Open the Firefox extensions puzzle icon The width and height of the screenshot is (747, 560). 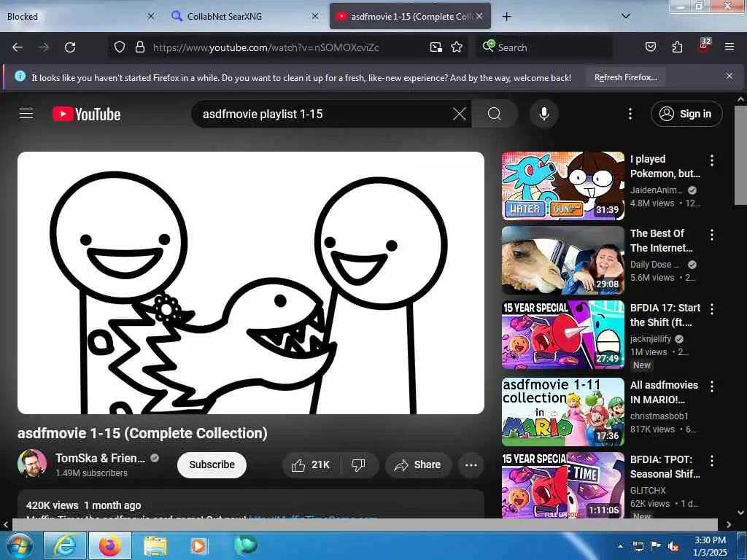677,47
